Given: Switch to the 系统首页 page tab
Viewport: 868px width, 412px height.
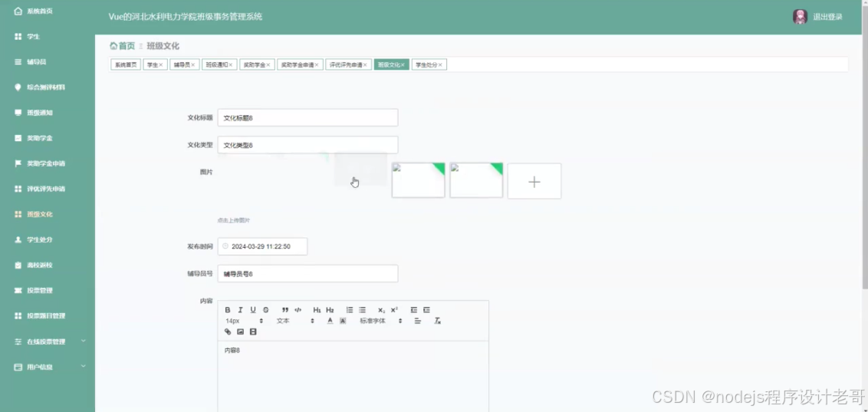Looking at the screenshot, I should pyautogui.click(x=126, y=64).
